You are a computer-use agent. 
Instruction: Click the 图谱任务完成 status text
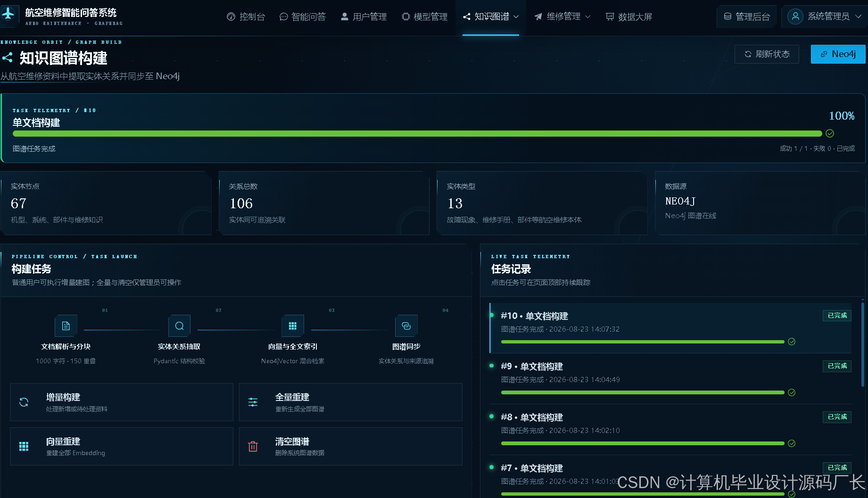coord(34,149)
